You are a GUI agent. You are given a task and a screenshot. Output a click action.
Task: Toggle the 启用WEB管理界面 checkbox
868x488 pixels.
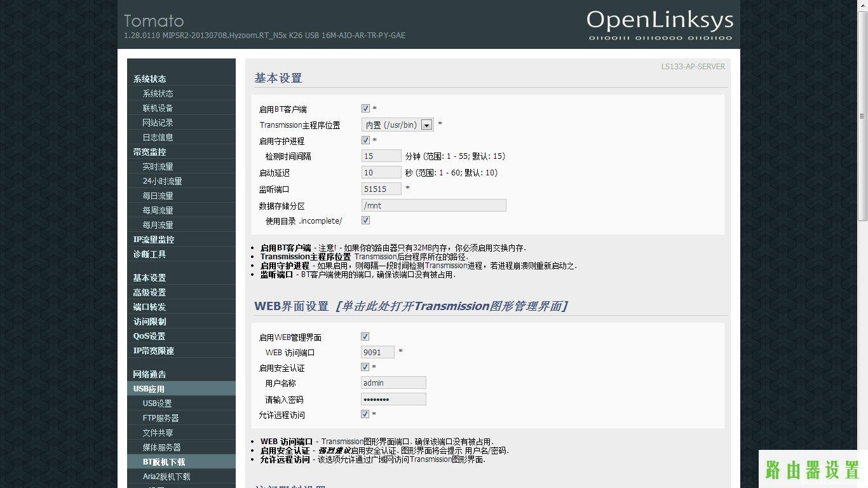(365, 337)
